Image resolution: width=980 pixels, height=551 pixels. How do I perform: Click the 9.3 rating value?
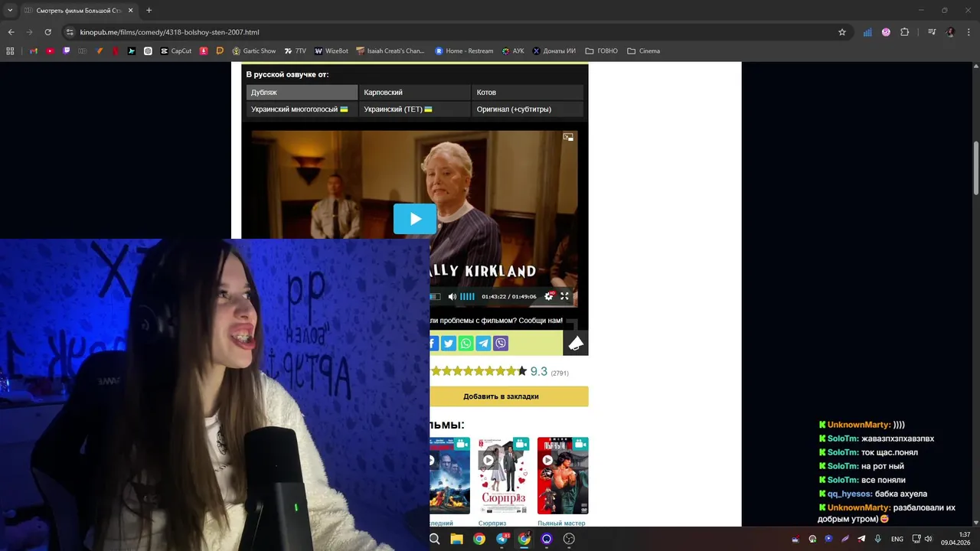(x=539, y=371)
